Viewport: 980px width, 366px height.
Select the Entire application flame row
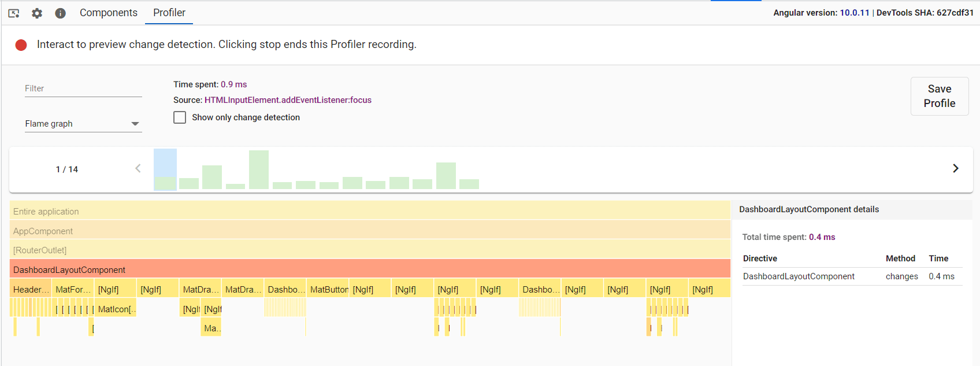click(370, 212)
